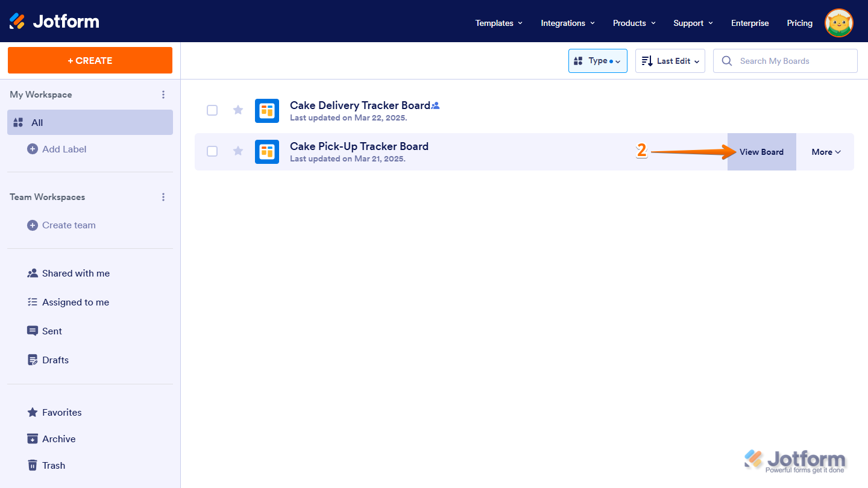Viewport: 868px width, 488px height.
Task: Click the Cake Pick-Up Tracker Board icon
Action: coord(266,152)
